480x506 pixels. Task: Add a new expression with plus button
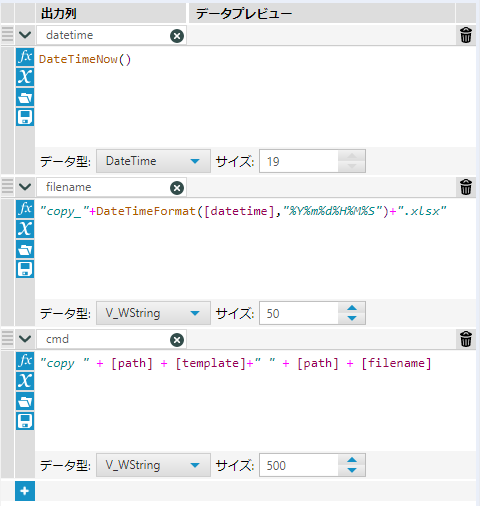pos(25,491)
